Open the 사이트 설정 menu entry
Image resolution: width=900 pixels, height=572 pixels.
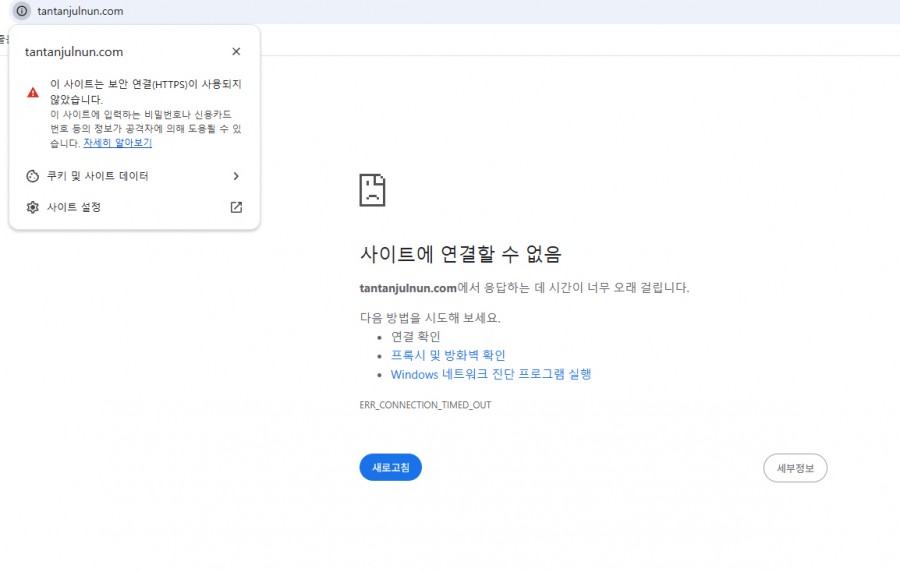[x=74, y=207]
